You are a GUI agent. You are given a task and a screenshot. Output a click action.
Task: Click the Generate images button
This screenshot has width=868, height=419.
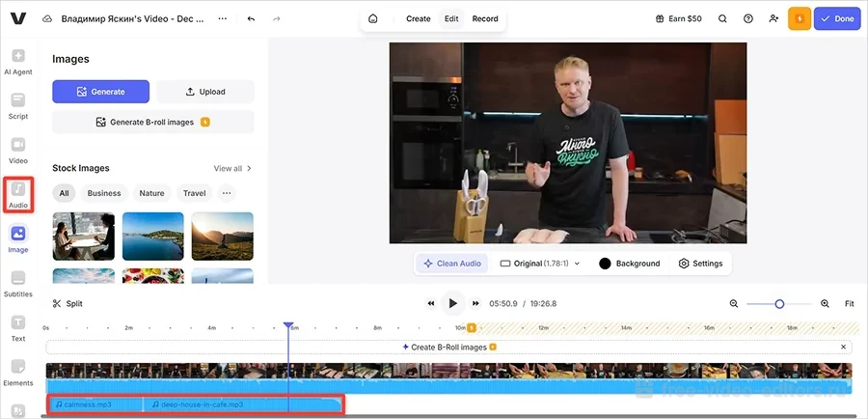(x=100, y=92)
